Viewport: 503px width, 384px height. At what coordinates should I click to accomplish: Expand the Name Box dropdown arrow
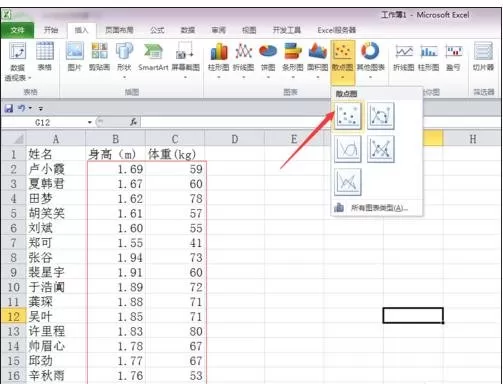click(90, 123)
